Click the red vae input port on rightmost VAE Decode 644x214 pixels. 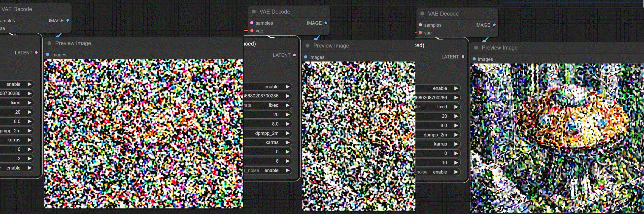[x=420, y=33]
